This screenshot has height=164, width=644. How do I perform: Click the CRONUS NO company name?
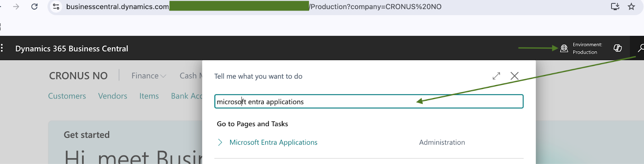[78, 76]
